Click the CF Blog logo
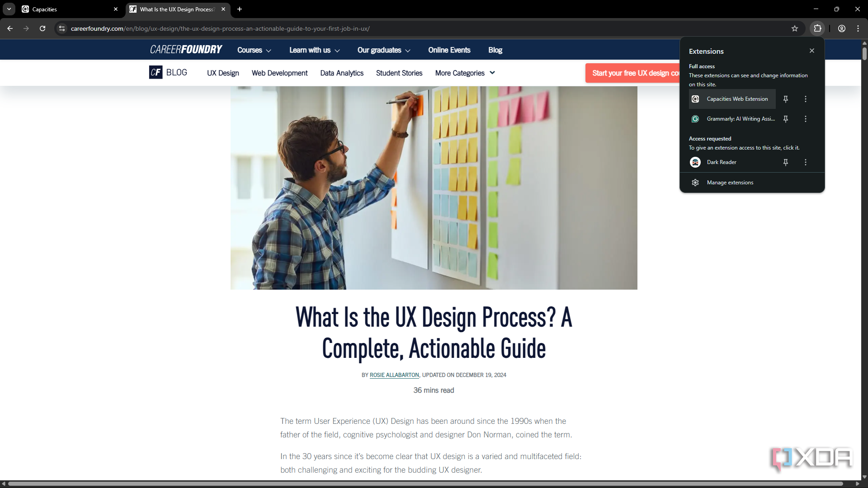 pos(168,72)
